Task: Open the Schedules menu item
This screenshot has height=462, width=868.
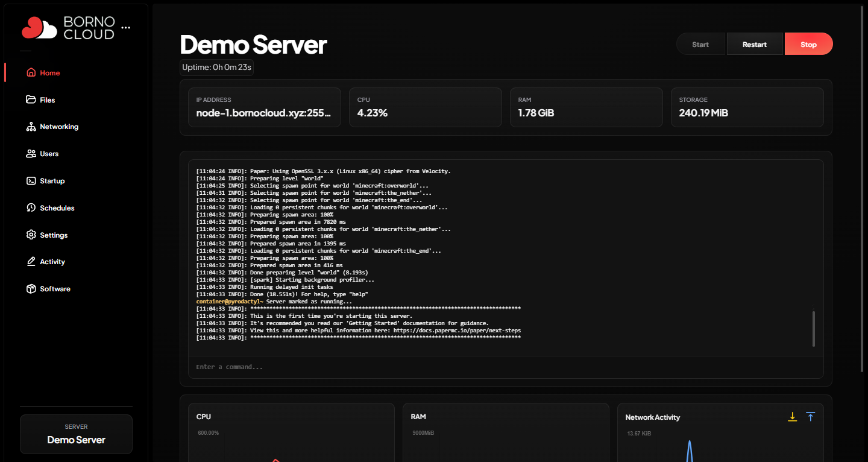Action: pyautogui.click(x=57, y=208)
